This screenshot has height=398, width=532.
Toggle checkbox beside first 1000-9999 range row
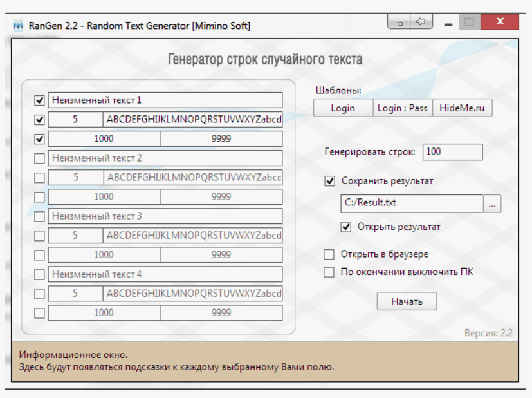(x=39, y=138)
